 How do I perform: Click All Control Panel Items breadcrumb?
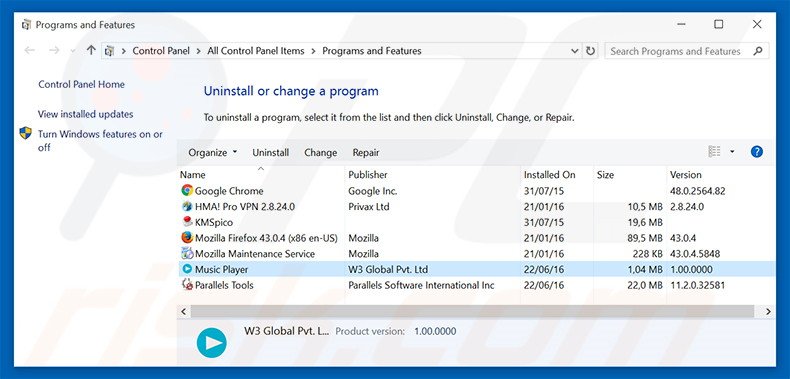(x=256, y=51)
